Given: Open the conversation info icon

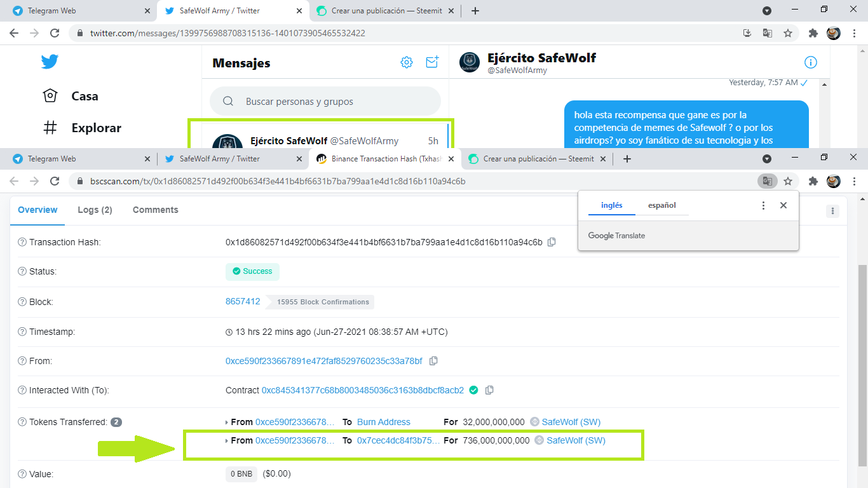Looking at the screenshot, I should pos(811,62).
